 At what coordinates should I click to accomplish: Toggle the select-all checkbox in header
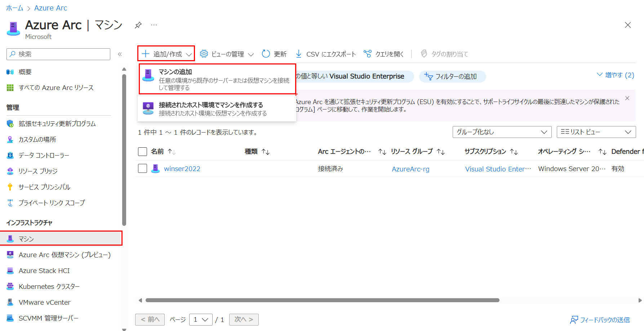(x=142, y=152)
